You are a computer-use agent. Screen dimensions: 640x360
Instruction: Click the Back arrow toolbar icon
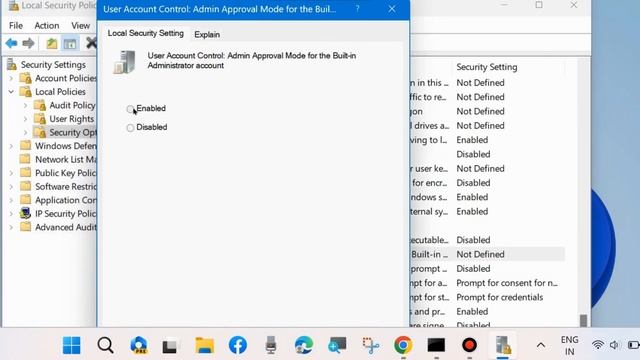coord(11,43)
